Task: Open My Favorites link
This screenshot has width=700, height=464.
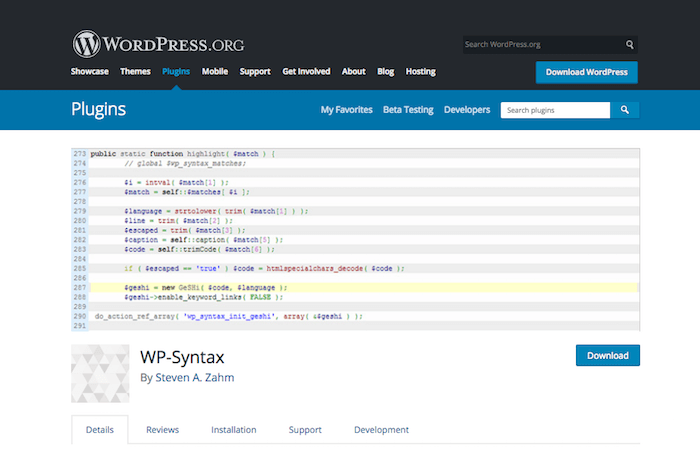Action: [346, 110]
